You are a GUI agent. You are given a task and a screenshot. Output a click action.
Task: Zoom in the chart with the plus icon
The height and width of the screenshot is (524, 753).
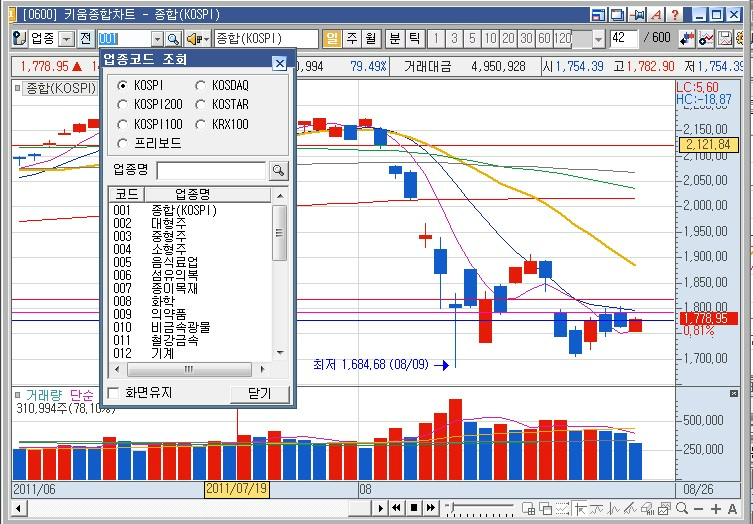point(716,509)
